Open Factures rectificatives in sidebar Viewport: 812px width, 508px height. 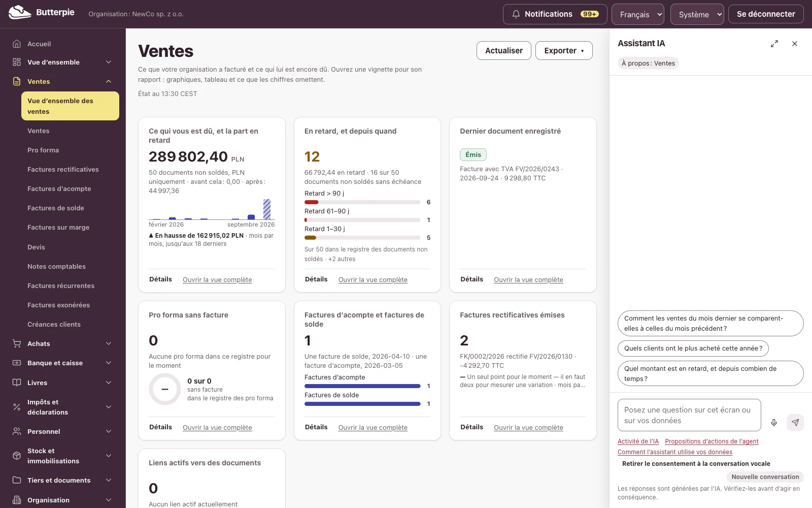(x=63, y=169)
